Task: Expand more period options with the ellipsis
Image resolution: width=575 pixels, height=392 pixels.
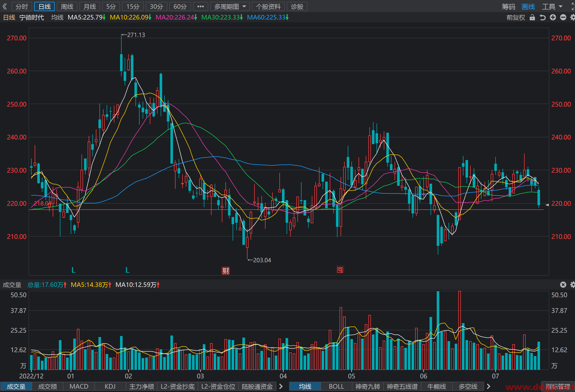Action: 200,7
